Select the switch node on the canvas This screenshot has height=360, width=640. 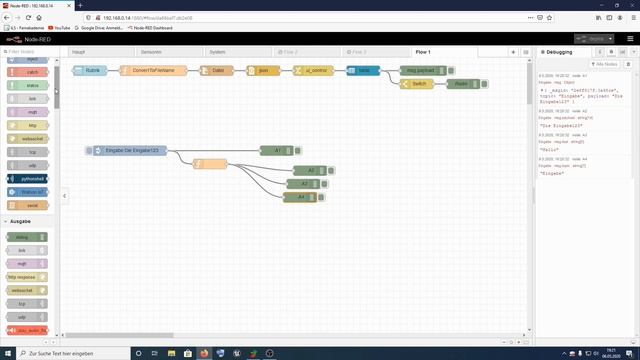(417, 84)
